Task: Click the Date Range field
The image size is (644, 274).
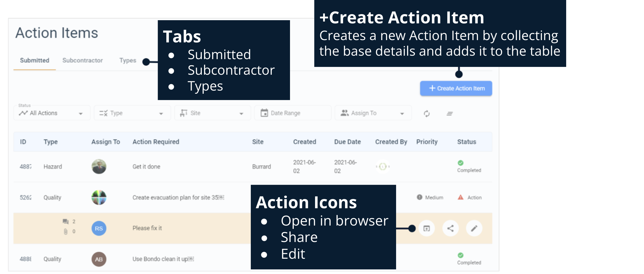Action: (x=292, y=113)
